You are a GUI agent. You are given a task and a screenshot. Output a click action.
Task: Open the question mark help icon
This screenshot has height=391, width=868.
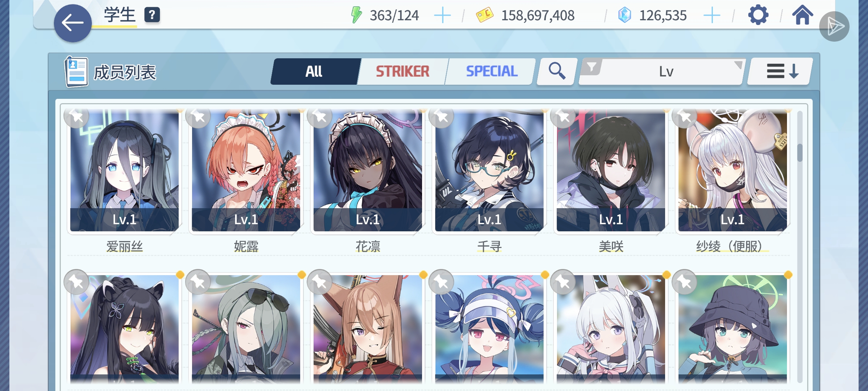click(x=152, y=15)
